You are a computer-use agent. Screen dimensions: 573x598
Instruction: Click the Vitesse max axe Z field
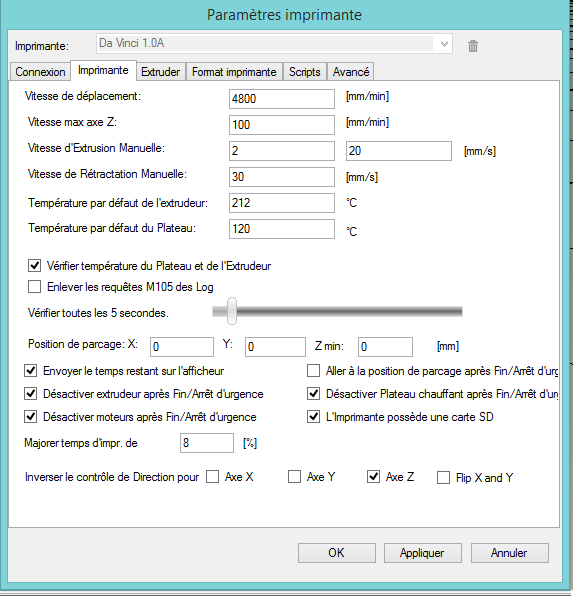[282, 125]
